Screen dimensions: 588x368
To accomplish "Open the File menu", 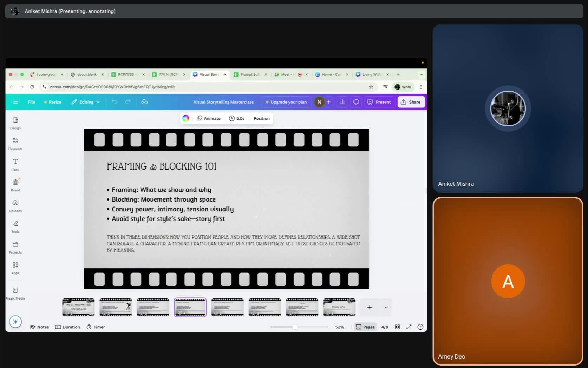I will point(31,102).
